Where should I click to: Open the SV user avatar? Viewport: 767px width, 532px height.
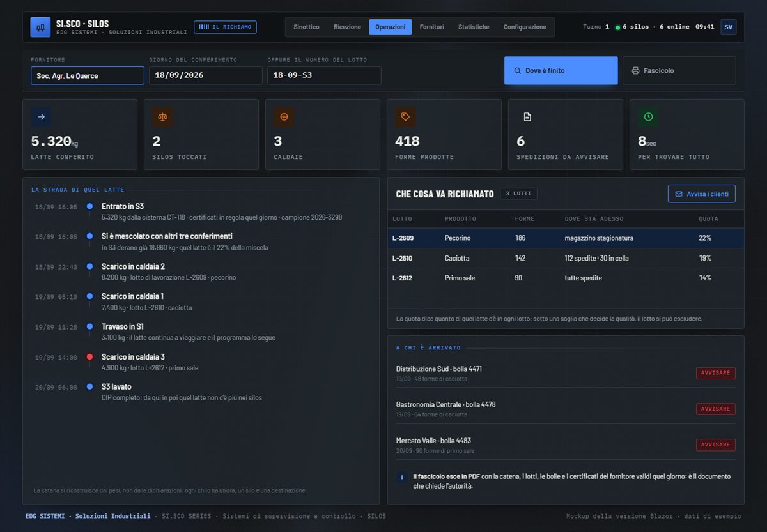tap(728, 27)
